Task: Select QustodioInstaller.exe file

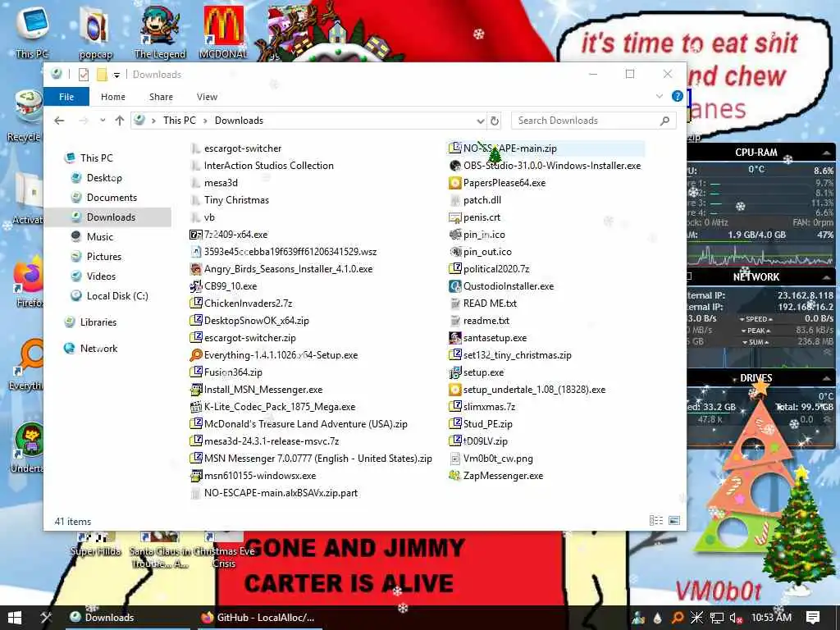Action: click(x=501, y=286)
